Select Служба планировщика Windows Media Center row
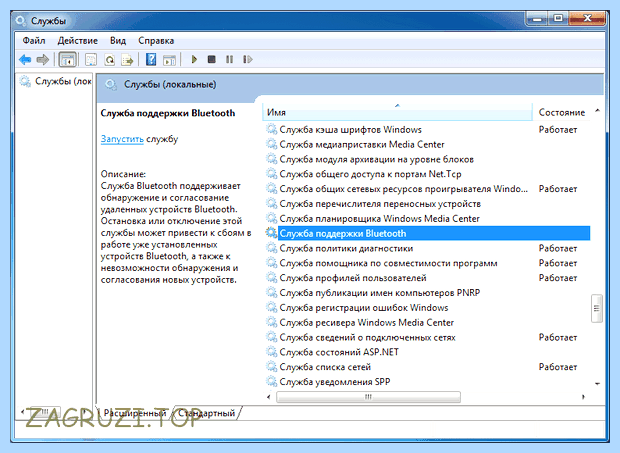620x453 pixels. tap(428, 219)
